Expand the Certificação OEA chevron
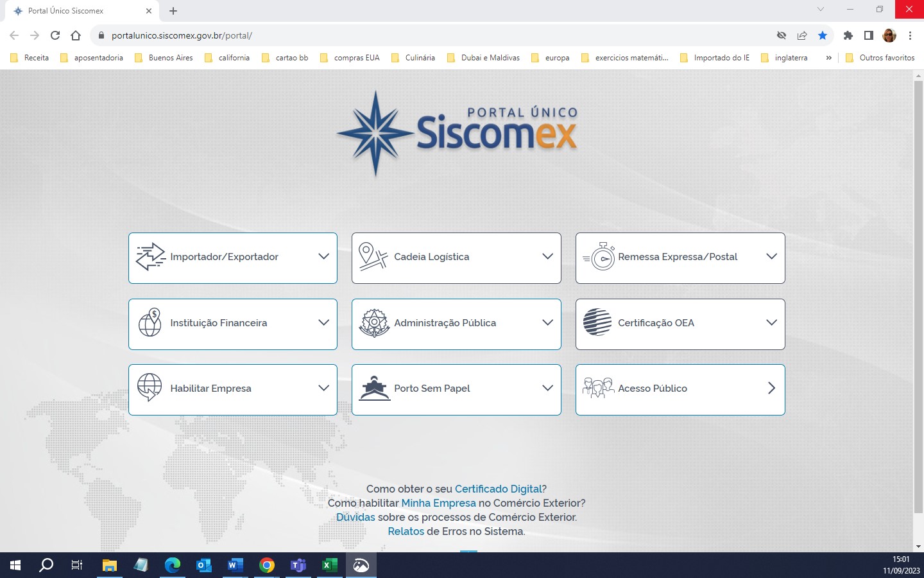The image size is (924, 578). (771, 322)
